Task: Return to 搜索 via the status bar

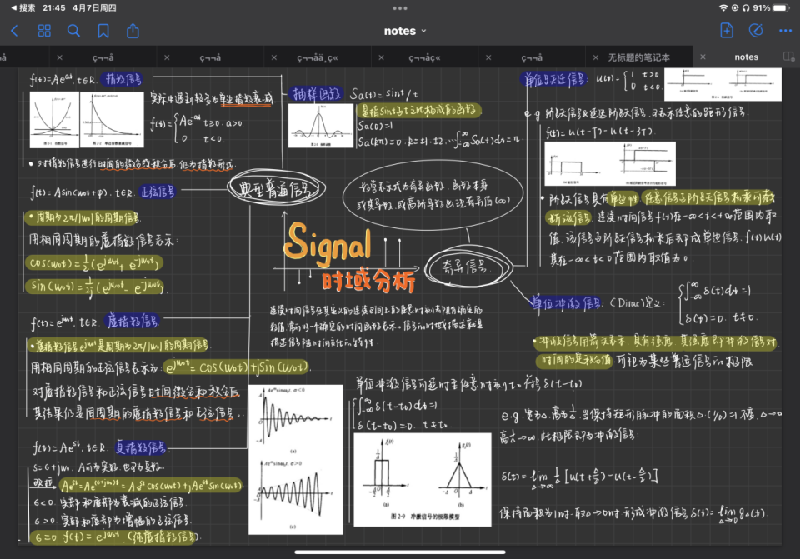Action: pos(22,7)
